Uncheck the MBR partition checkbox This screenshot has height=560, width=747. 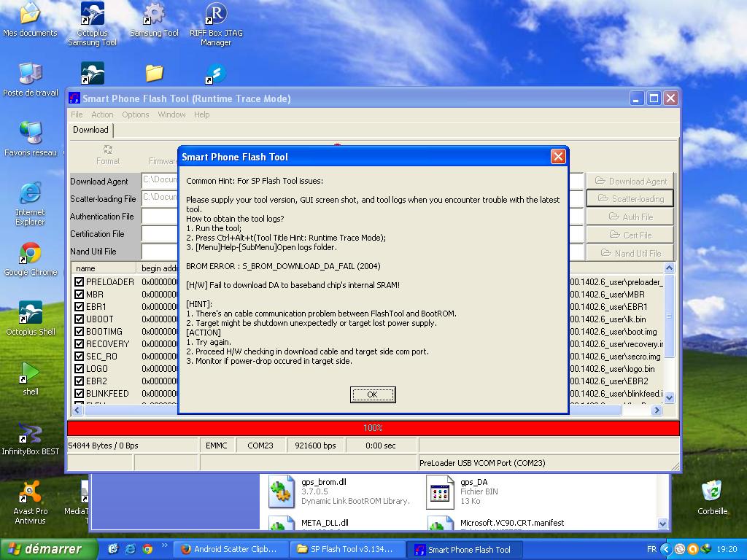click(x=79, y=295)
